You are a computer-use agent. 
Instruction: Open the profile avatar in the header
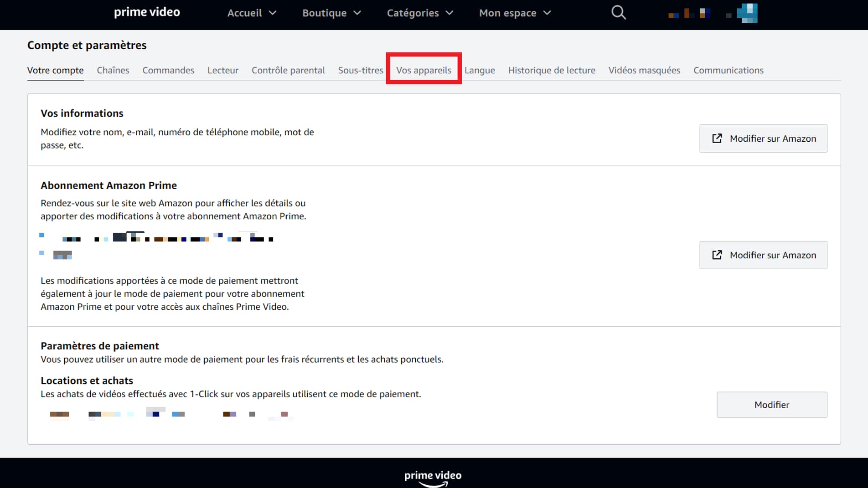pyautogui.click(x=747, y=13)
